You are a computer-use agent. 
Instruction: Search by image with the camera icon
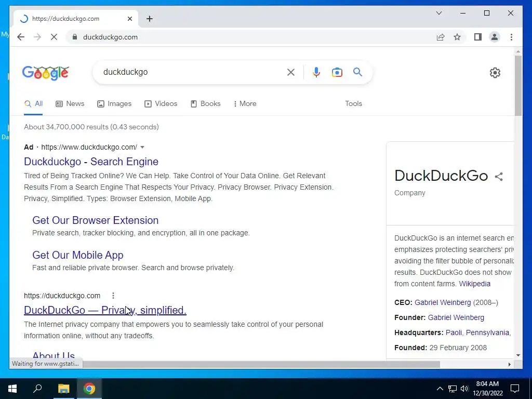click(337, 72)
